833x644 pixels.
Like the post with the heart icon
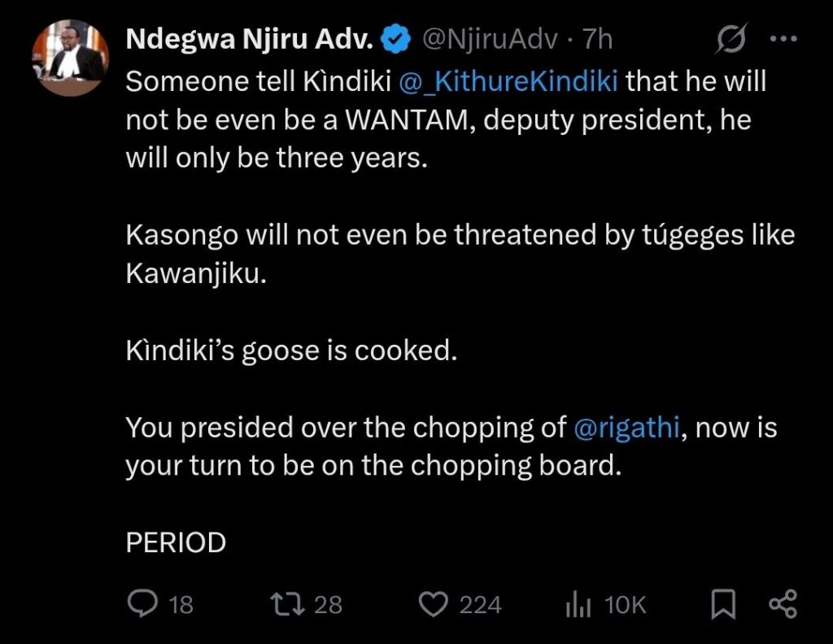434,604
